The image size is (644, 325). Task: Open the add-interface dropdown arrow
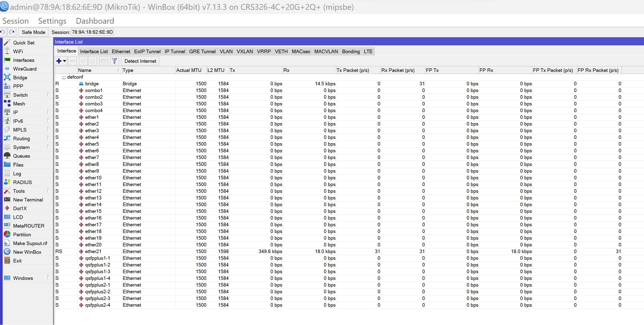click(65, 61)
